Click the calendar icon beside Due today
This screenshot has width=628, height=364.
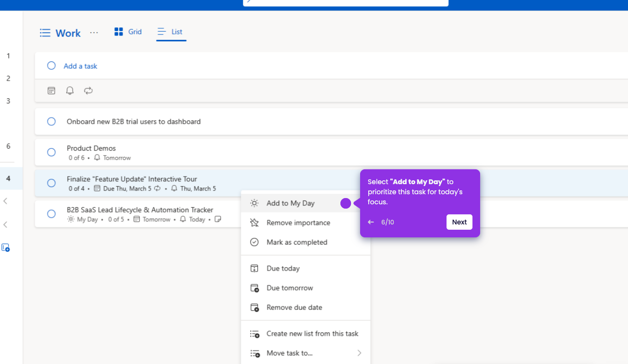[x=254, y=269]
